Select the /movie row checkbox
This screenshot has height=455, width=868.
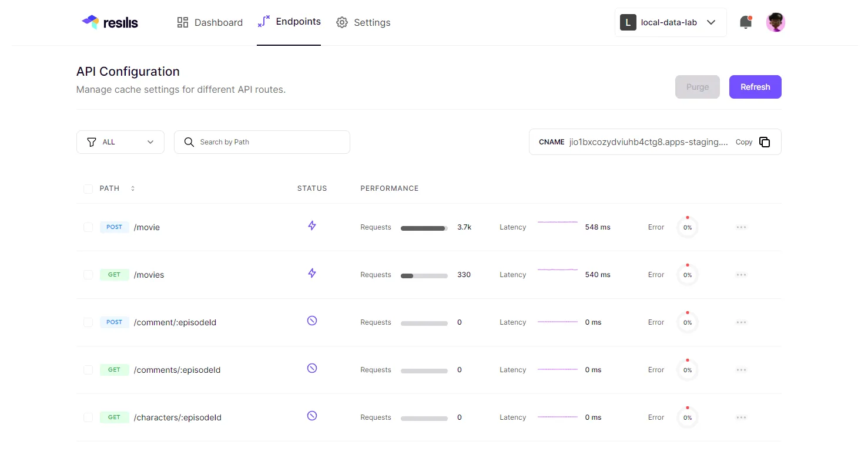pyautogui.click(x=88, y=227)
